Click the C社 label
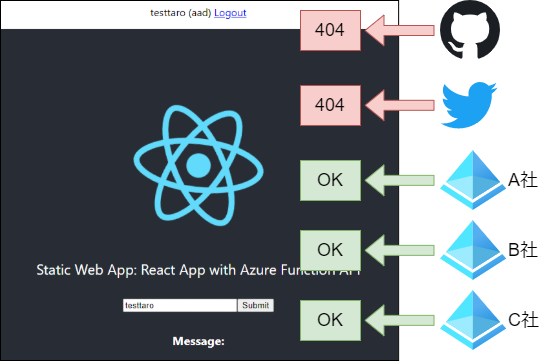 coord(523,320)
